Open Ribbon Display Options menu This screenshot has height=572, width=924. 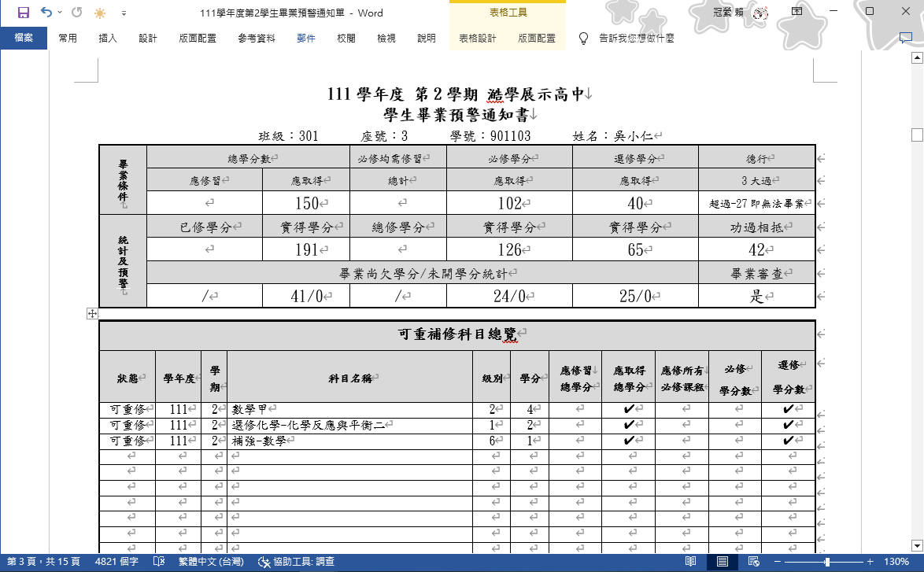click(x=796, y=11)
